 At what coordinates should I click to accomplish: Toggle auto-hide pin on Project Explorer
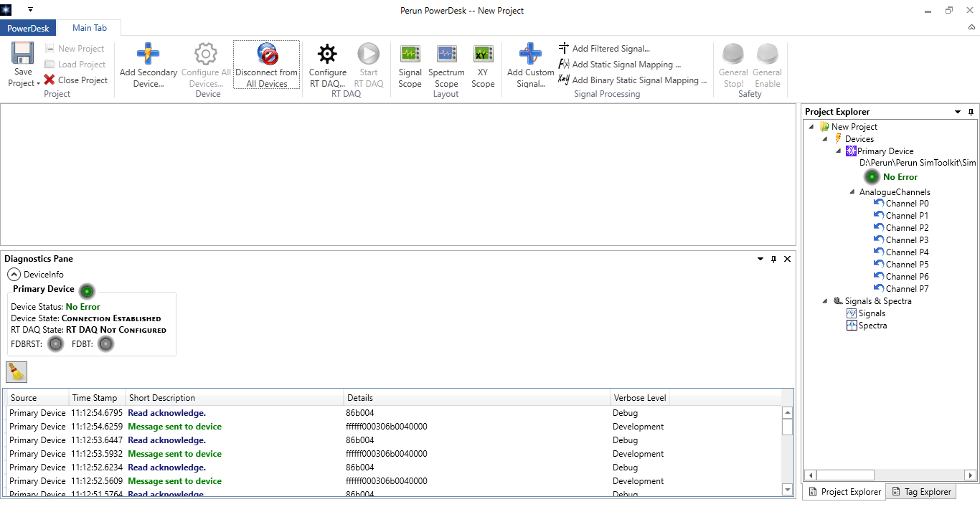point(971,112)
